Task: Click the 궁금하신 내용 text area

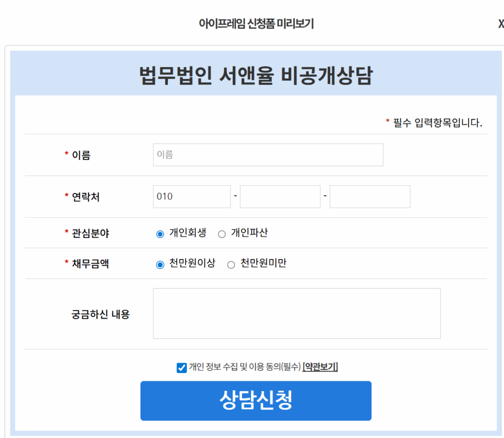Action: point(297,313)
